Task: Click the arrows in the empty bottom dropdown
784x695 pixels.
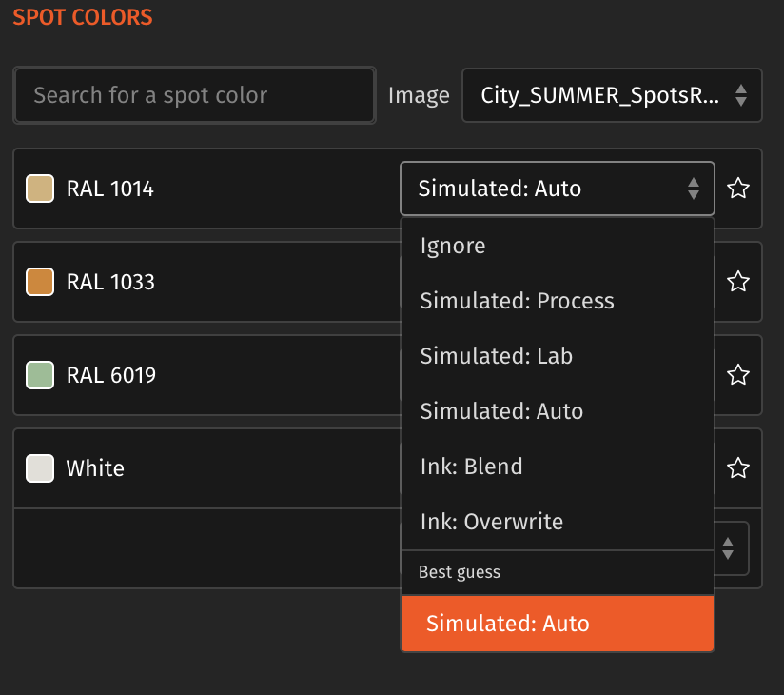Action: coord(729,548)
